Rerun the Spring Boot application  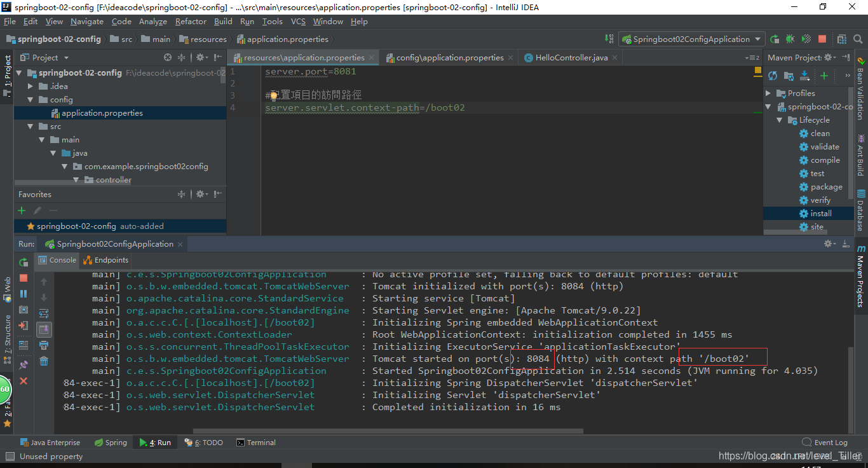point(23,262)
